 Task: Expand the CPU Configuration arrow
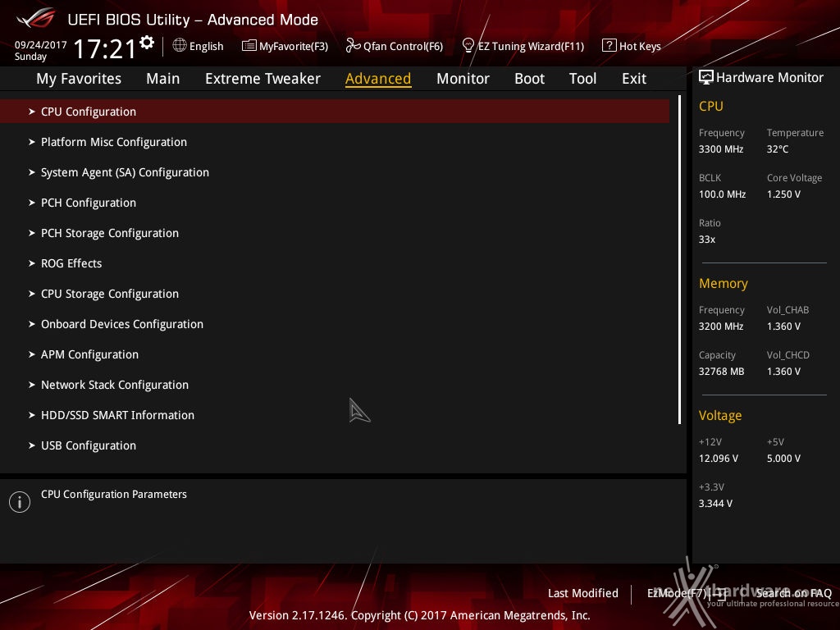[x=32, y=112]
